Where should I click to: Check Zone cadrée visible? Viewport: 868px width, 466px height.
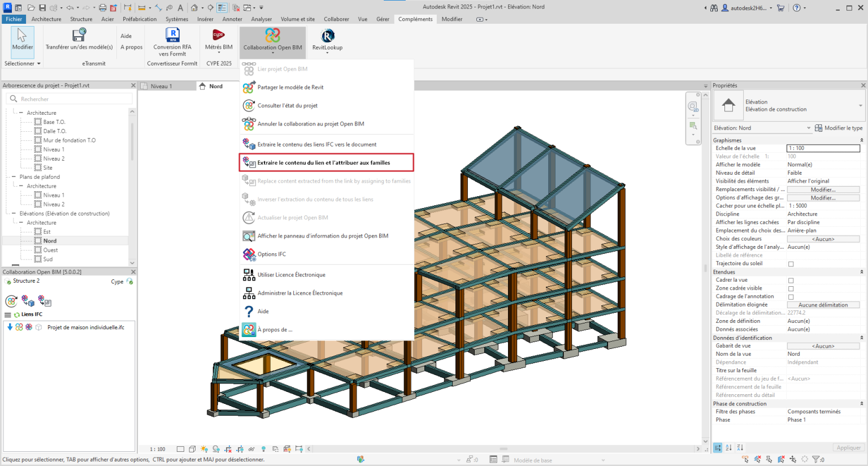[x=791, y=288]
